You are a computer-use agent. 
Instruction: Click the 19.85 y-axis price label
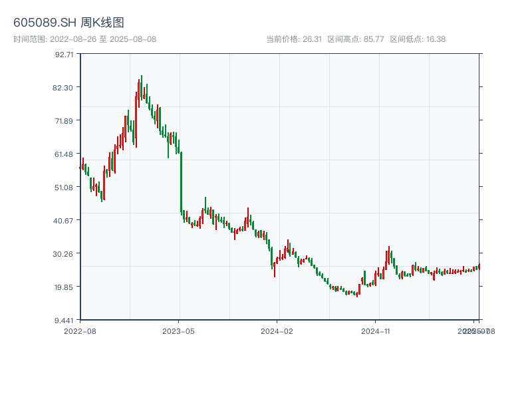65,287
